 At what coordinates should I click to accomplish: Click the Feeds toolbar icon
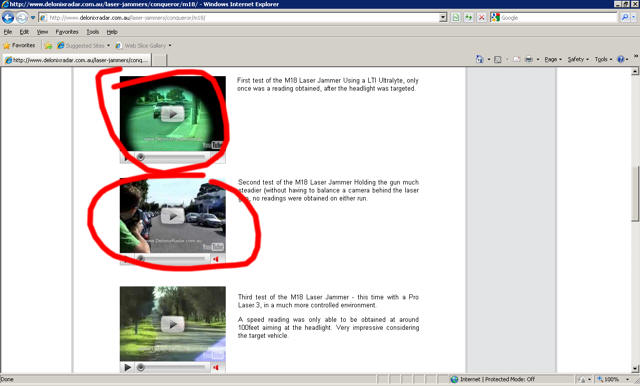click(498, 60)
